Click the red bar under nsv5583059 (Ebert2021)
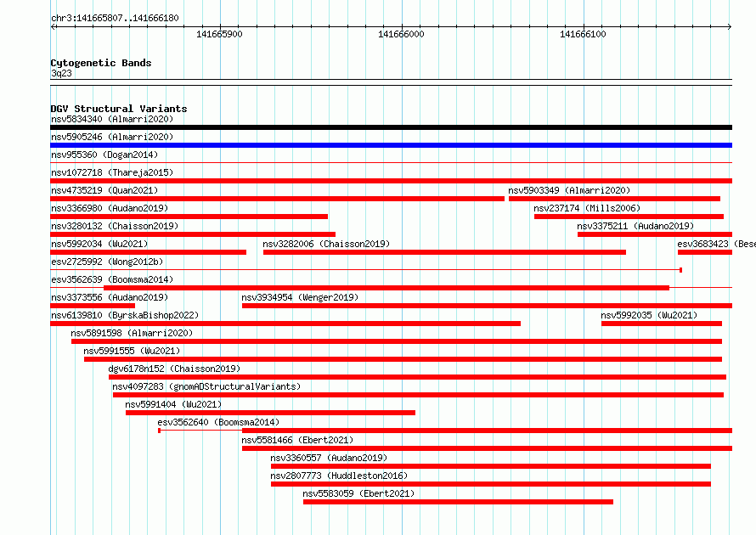 (458, 502)
